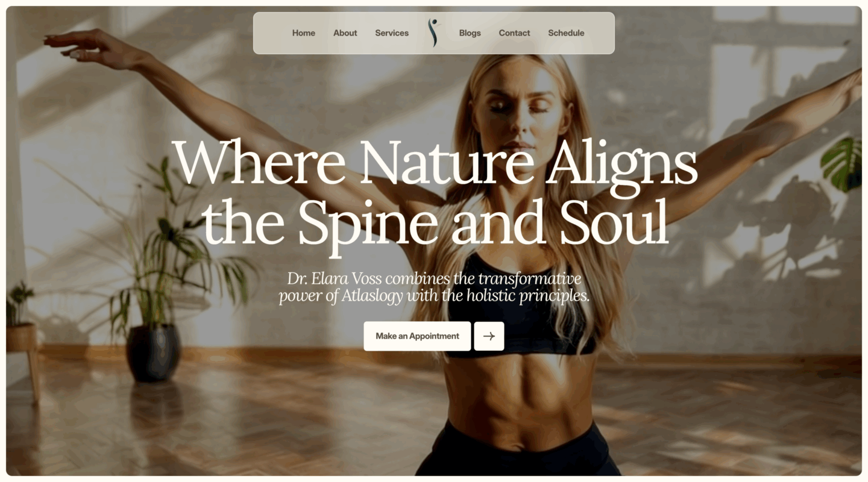The width and height of the screenshot is (868, 482).
Task: Navigate to Blogs
Action: (470, 33)
